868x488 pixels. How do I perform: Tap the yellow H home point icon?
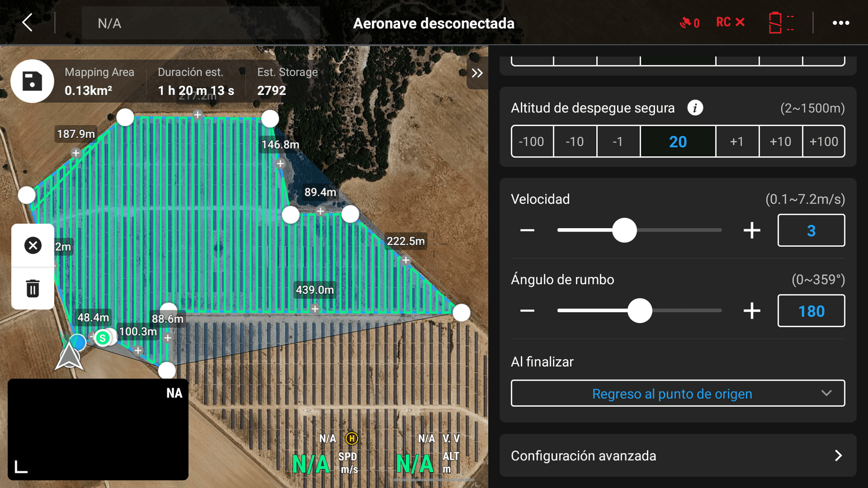351,438
